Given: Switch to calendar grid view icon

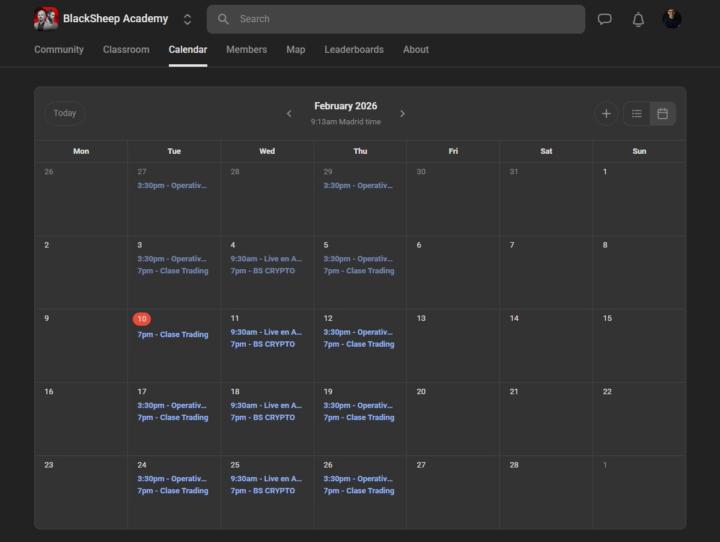Looking at the screenshot, I should 663,113.
